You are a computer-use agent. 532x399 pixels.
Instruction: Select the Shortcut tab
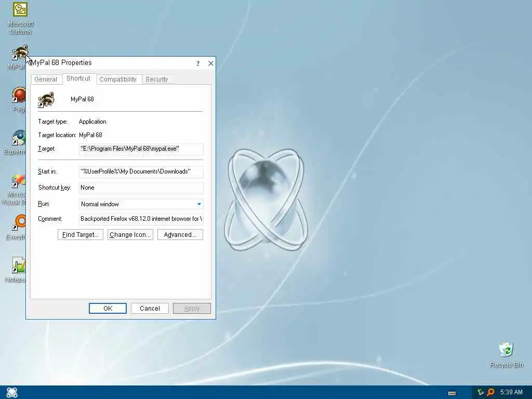[x=78, y=78]
